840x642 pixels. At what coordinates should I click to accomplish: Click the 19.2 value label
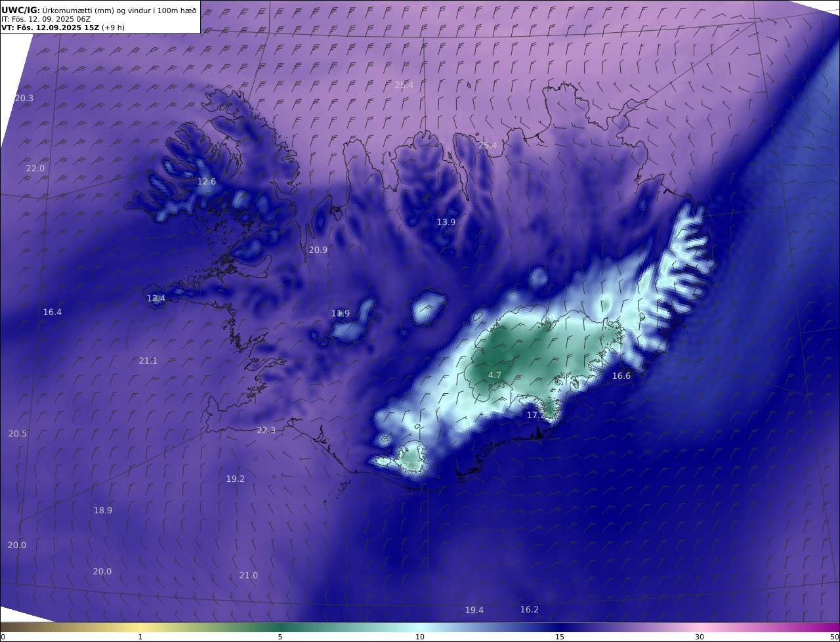tap(236, 479)
